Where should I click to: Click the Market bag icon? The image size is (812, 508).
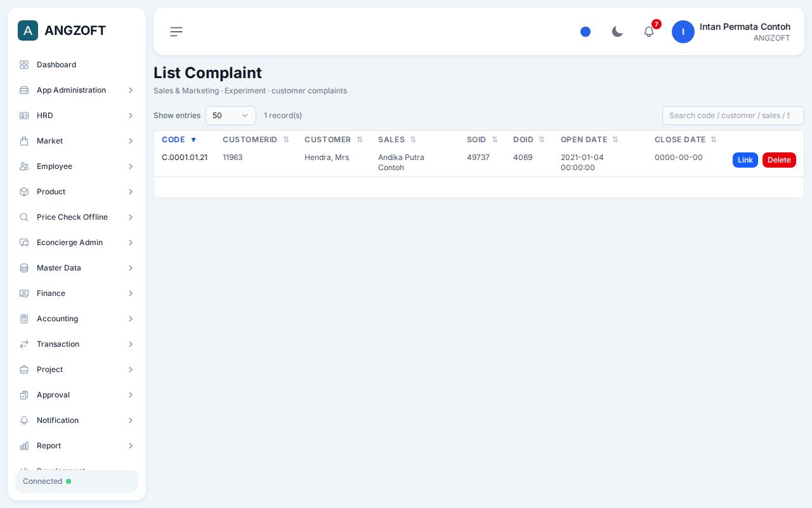[x=24, y=141]
